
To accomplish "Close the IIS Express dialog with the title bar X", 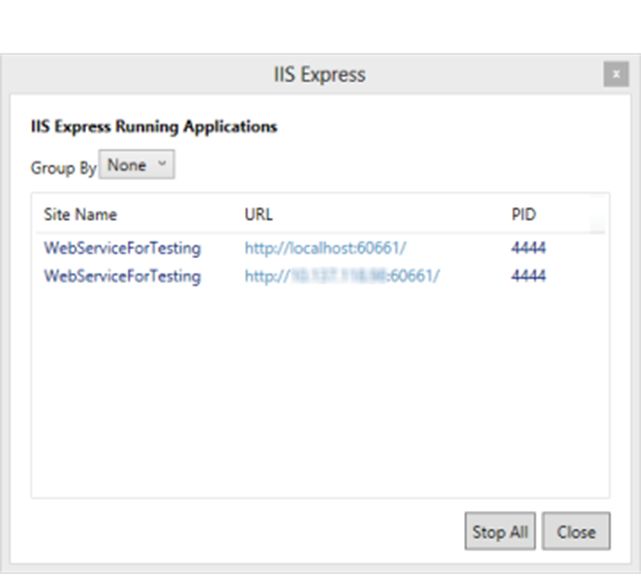I will pyautogui.click(x=615, y=75).
